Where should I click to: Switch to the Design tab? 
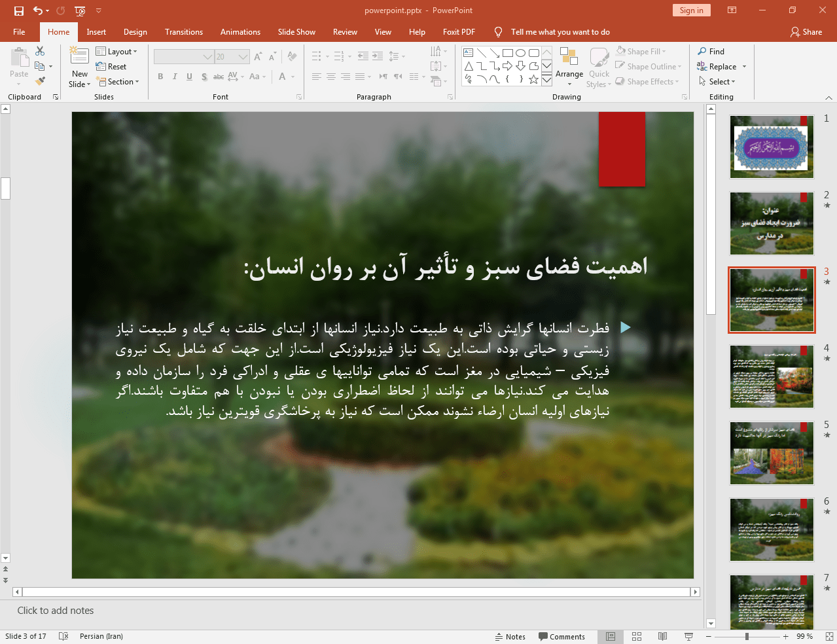[x=135, y=31]
